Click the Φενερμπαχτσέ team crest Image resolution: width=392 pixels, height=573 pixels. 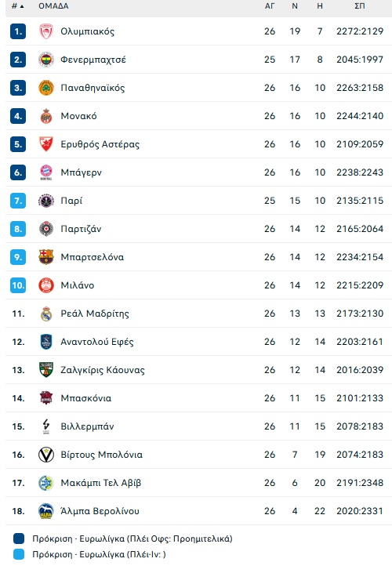[46, 60]
